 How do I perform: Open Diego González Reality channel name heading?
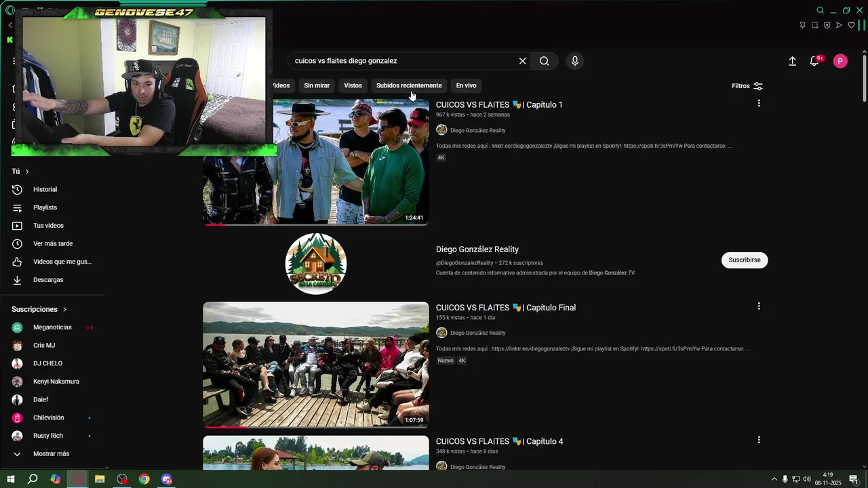point(477,249)
